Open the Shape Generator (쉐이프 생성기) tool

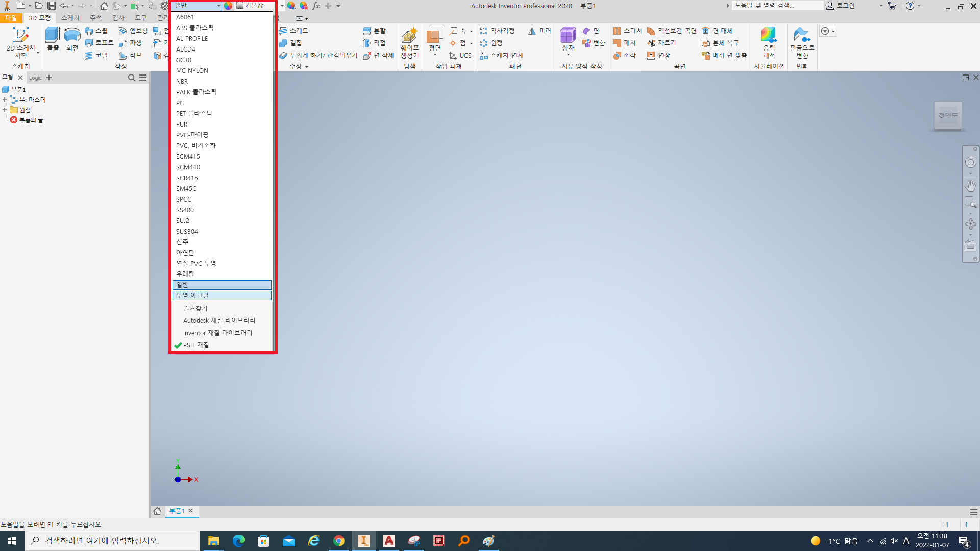pos(409,36)
